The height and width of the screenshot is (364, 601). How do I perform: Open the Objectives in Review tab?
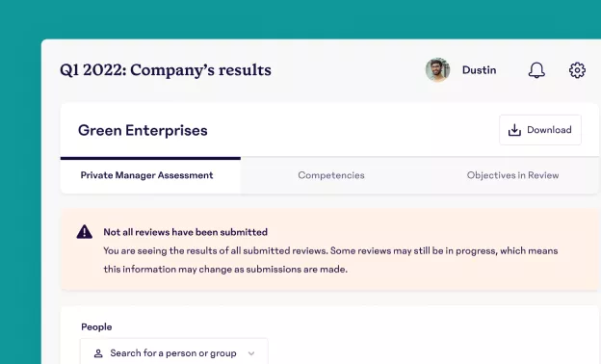pos(512,175)
